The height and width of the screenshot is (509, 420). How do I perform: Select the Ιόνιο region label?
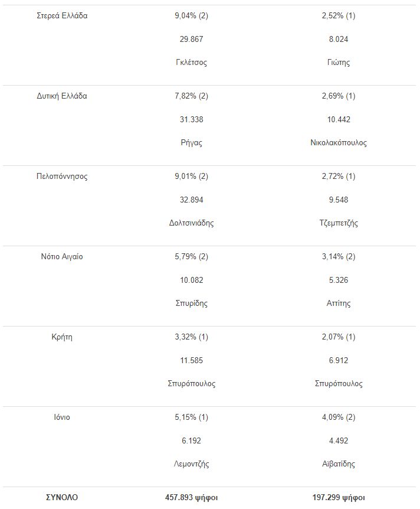(62, 417)
